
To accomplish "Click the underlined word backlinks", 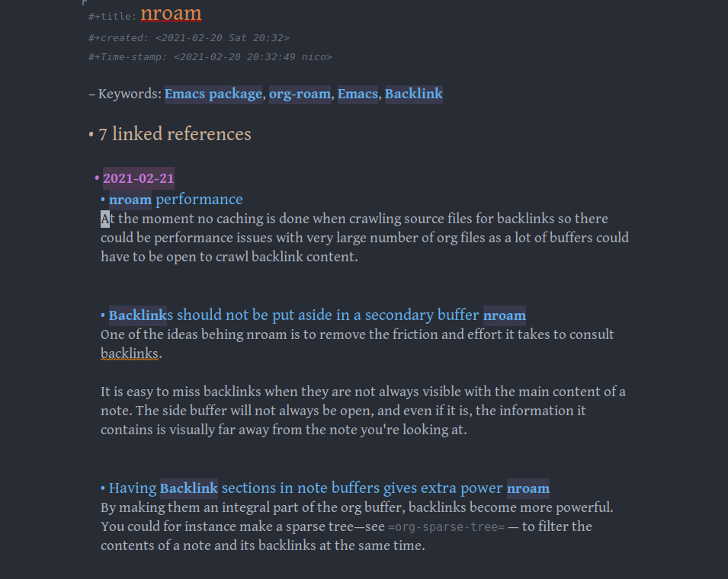I will pos(130,354).
